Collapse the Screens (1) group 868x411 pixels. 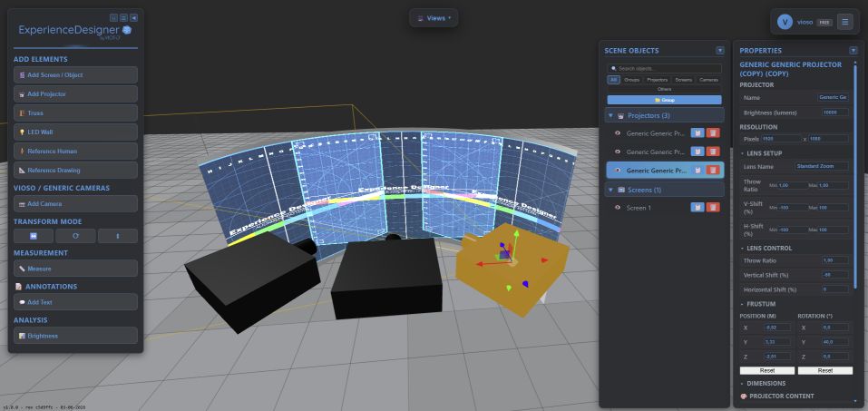[611, 190]
